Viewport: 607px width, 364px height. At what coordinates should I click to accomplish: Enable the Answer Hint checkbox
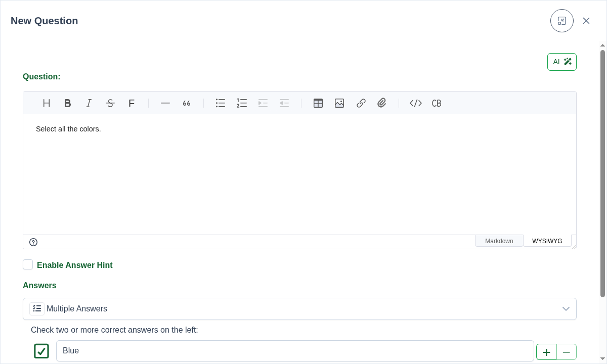click(x=28, y=264)
